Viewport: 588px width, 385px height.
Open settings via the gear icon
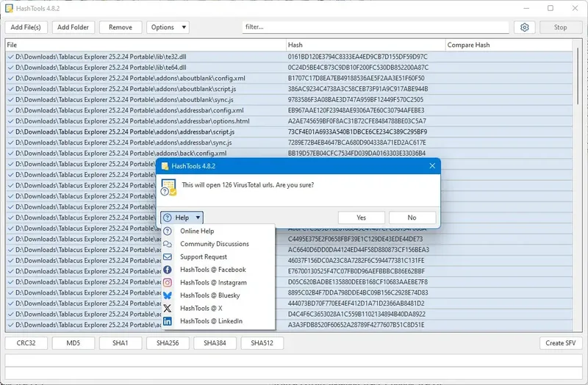[x=524, y=27]
